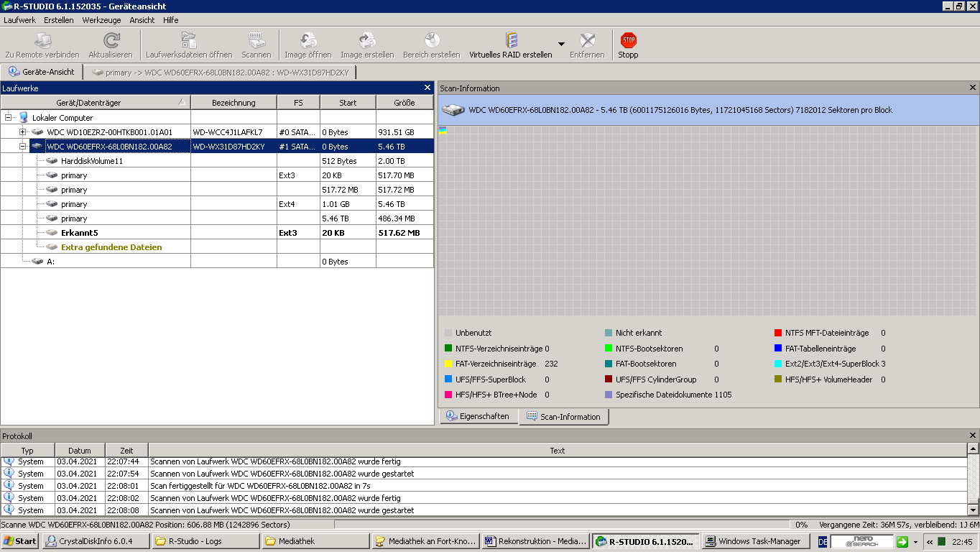
Task: Switch to the Scan-Information bottom tab
Action: pos(564,417)
